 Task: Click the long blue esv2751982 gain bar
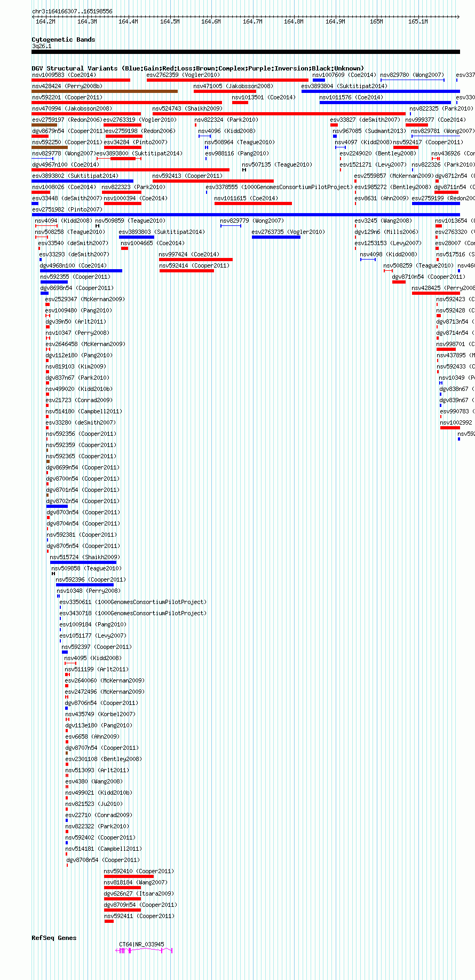pyautogui.click(x=246, y=215)
